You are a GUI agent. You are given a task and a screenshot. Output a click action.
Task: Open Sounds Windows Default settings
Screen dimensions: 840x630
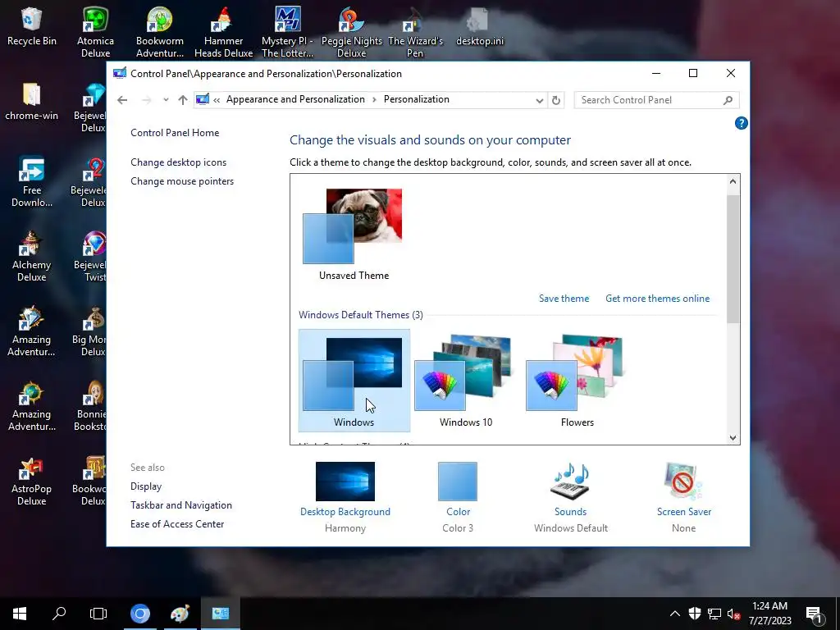(x=571, y=497)
